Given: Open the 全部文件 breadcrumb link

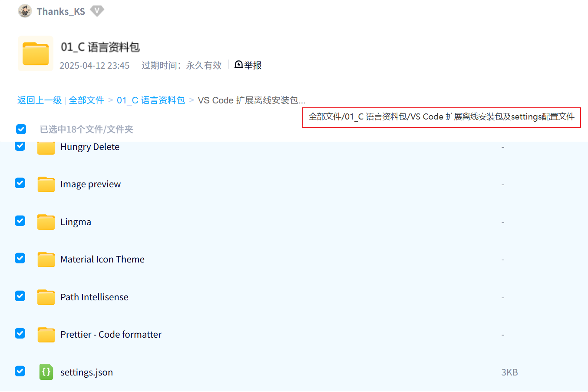Looking at the screenshot, I should click(x=86, y=100).
